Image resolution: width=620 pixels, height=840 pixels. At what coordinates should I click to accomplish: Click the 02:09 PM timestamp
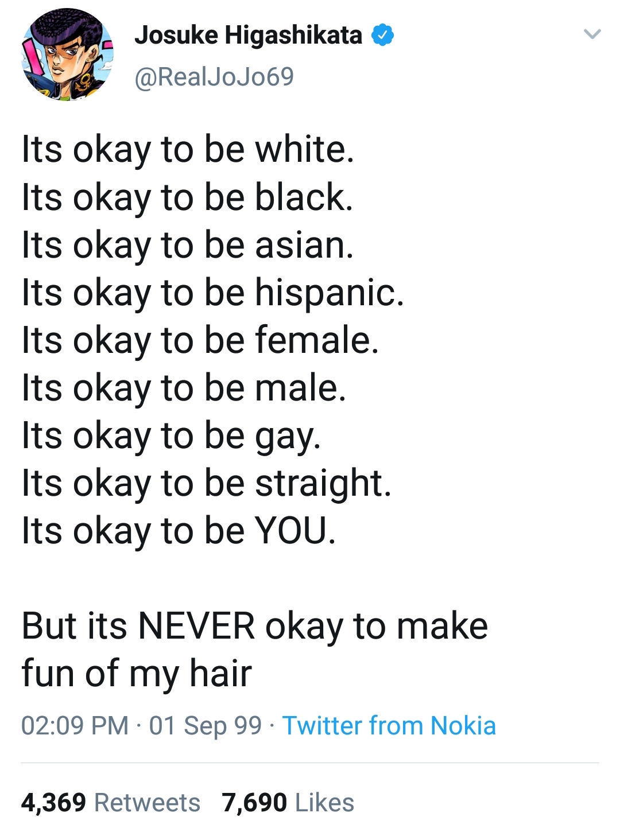click(x=75, y=726)
